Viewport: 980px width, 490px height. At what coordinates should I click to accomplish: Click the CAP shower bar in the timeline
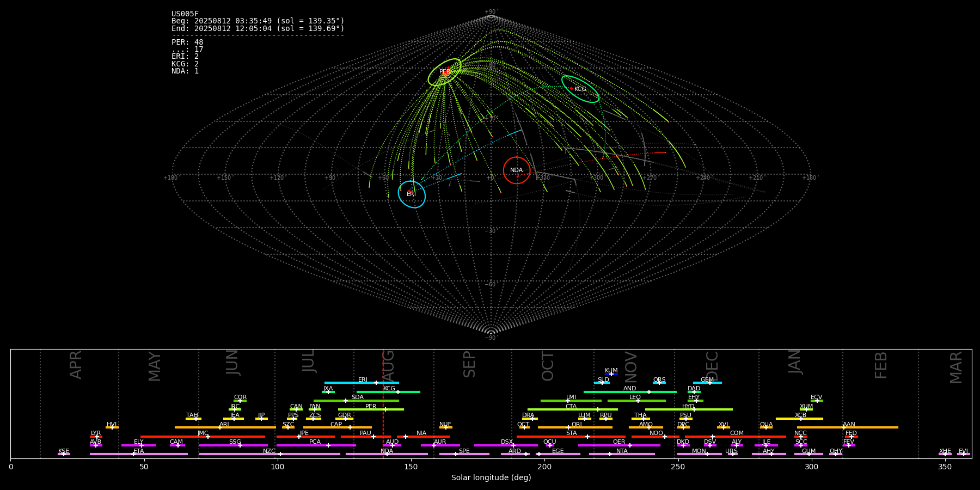(x=338, y=427)
